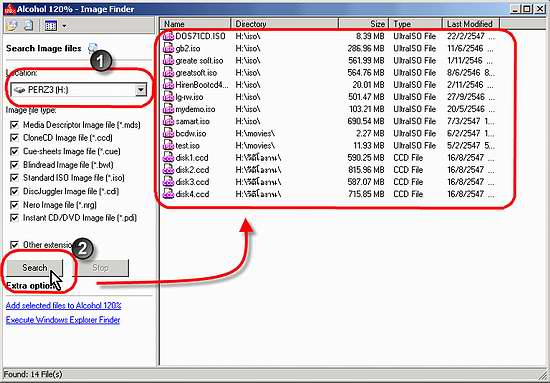
Task: Select the DOS71CD.ISO file name
Action: (x=200, y=36)
